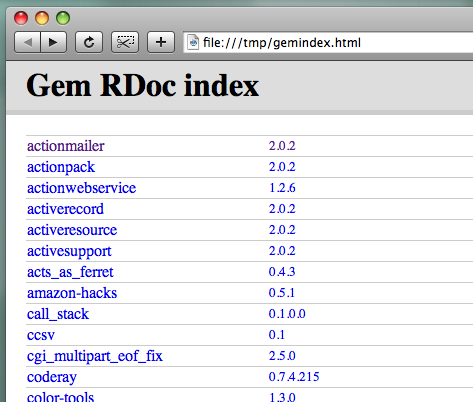473x402 pixels.
Task: Click version 0.1.0.0 for call_stack
Action: (287, 314)
